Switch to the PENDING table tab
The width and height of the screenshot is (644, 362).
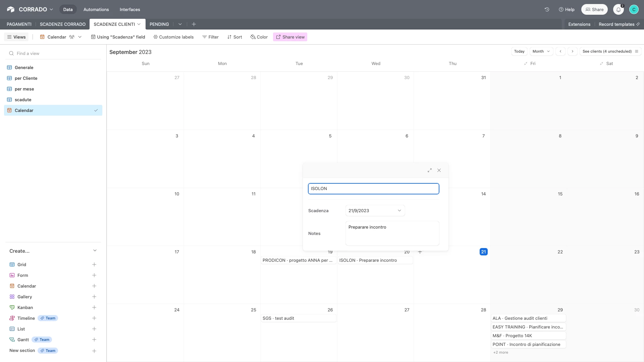click(159, 24)
